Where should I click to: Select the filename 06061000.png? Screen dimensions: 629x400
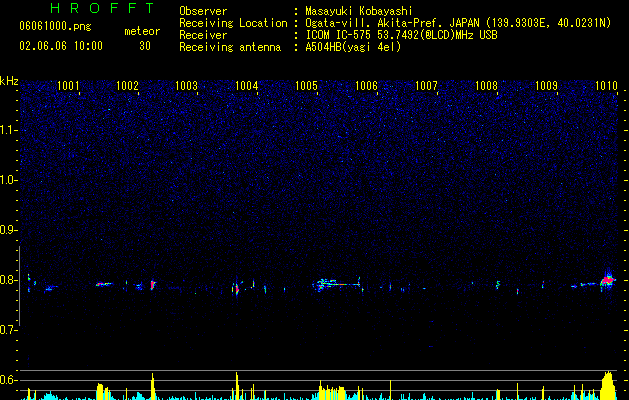tap(55, 27)
